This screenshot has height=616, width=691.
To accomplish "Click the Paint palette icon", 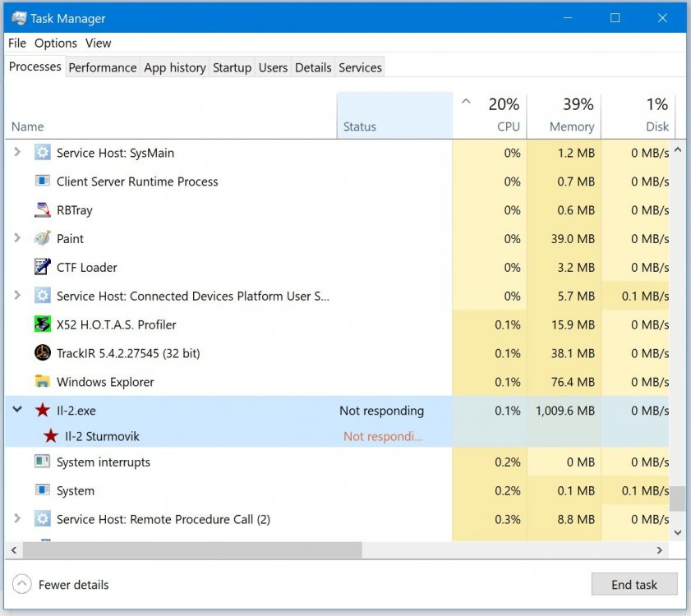I will pyautogui.click(x=43, y=239).
